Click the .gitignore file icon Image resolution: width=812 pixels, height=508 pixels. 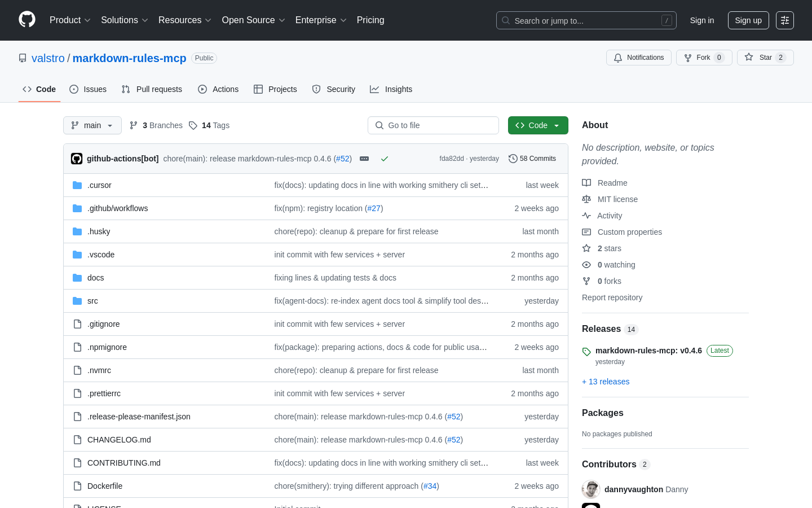pyautogui.click(x=77, y=324)
